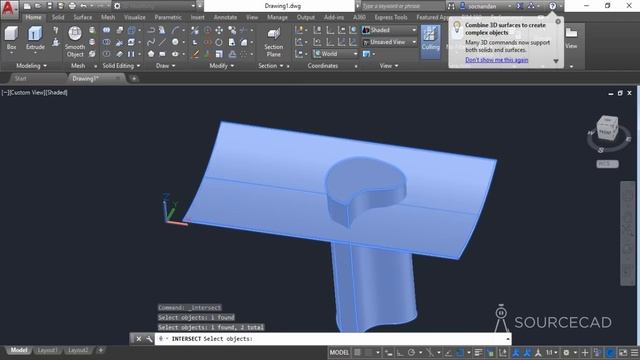
Task: Click the annotation monitor plus icon in status bar
Action: (584, 352)
